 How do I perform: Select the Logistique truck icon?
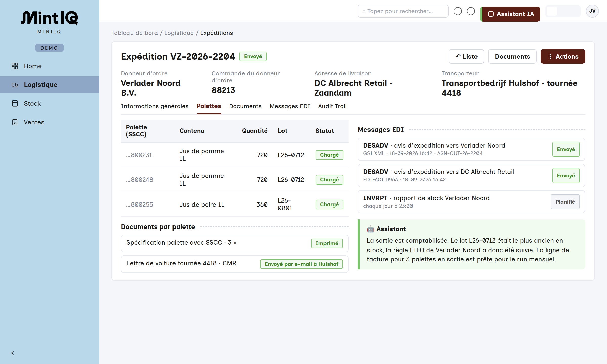coord(15,85)
